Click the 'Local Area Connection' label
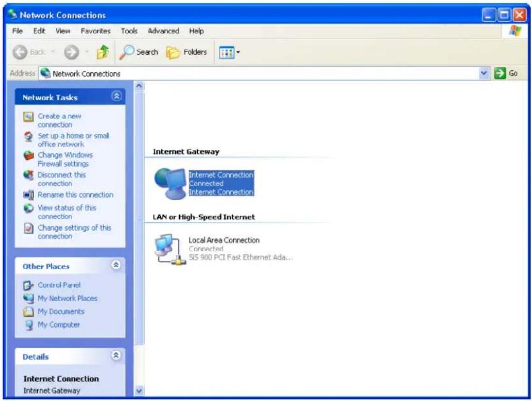The image size is (532, 401). click(x=224, y=240)
